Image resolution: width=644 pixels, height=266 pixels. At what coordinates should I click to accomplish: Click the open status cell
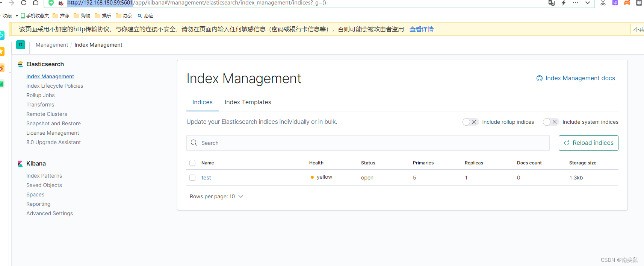pos(367,178)
